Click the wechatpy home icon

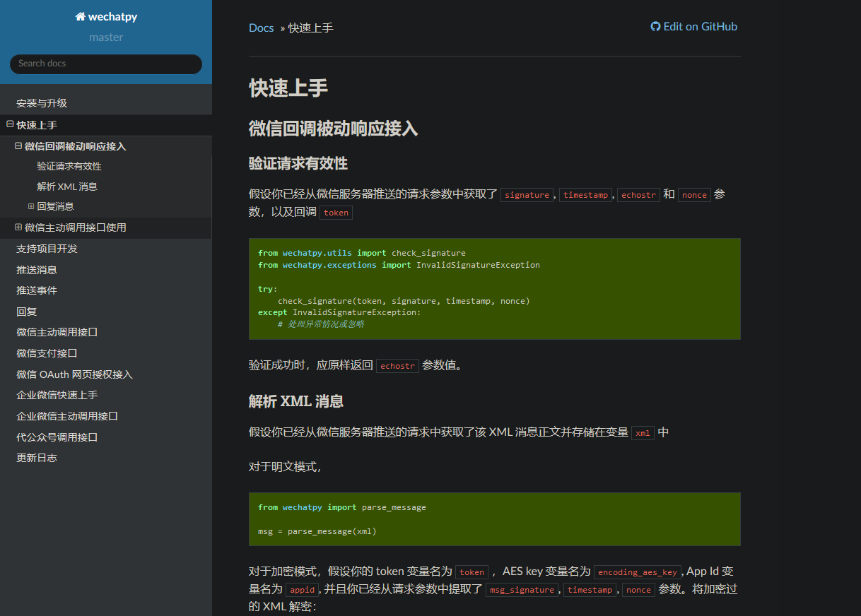(x=80, y=16)
